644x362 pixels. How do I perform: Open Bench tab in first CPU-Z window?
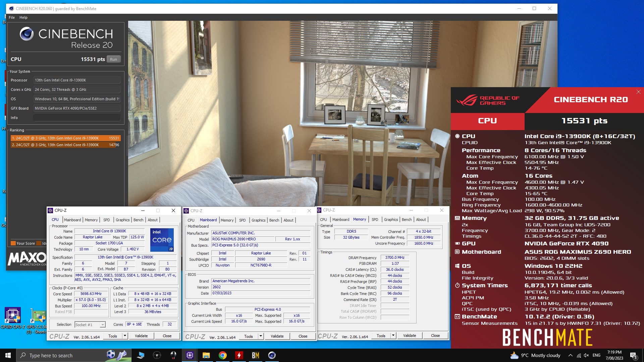click(x=139, y=220)
